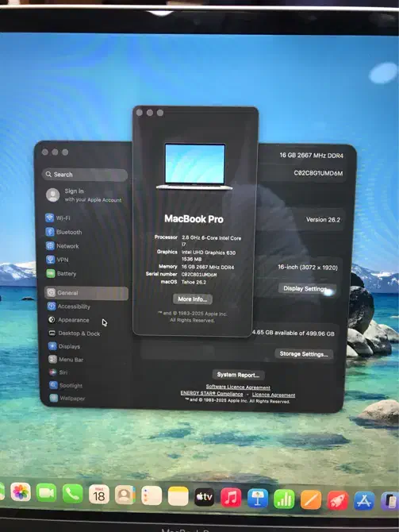Click the red rocket app in Dock
This screenshot has height=532, width=399.
click(x=338, y=500)
